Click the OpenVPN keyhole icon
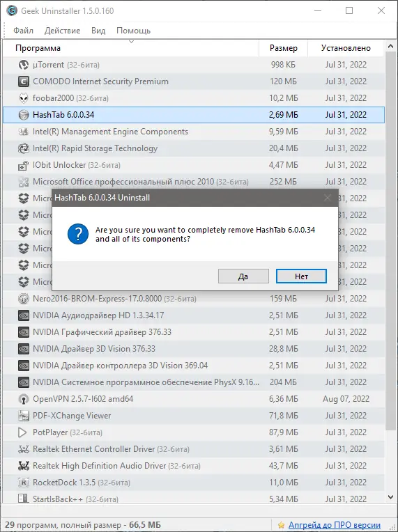The image size is (398, 532). click(24, 399)
